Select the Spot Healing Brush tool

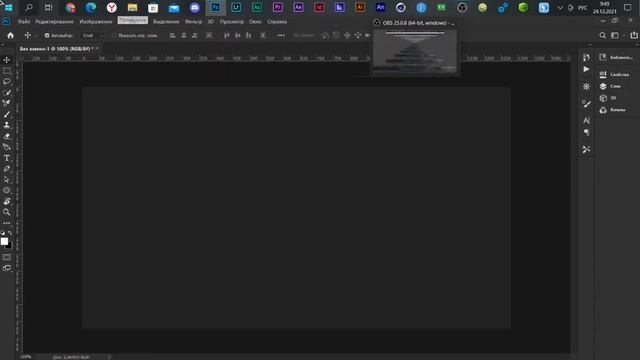(7, 103)
